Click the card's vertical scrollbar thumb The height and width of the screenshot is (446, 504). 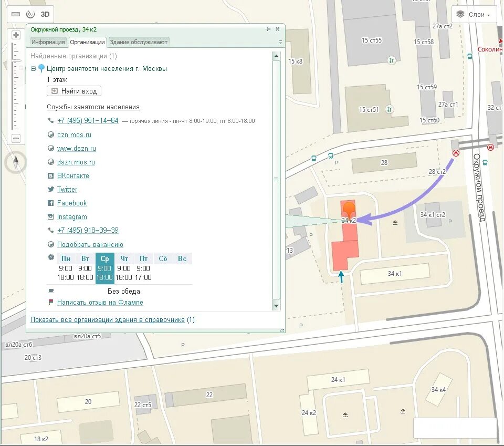point(276,180)
